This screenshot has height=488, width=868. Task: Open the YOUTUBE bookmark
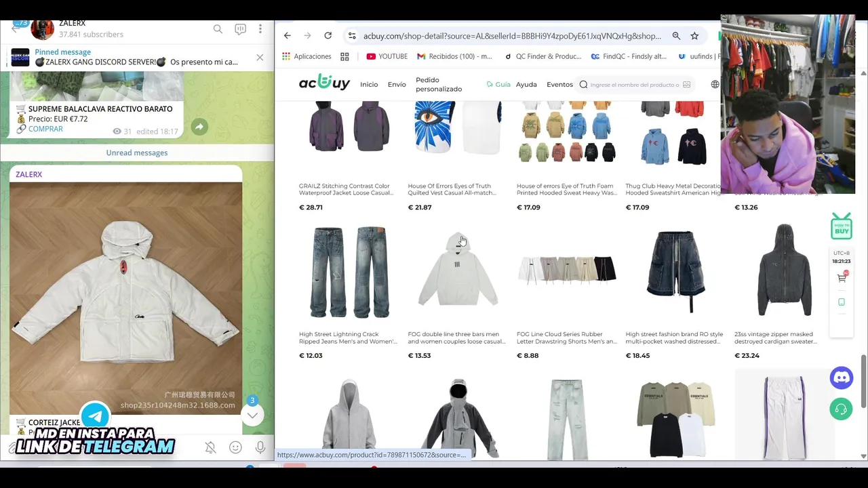point(387,56)
